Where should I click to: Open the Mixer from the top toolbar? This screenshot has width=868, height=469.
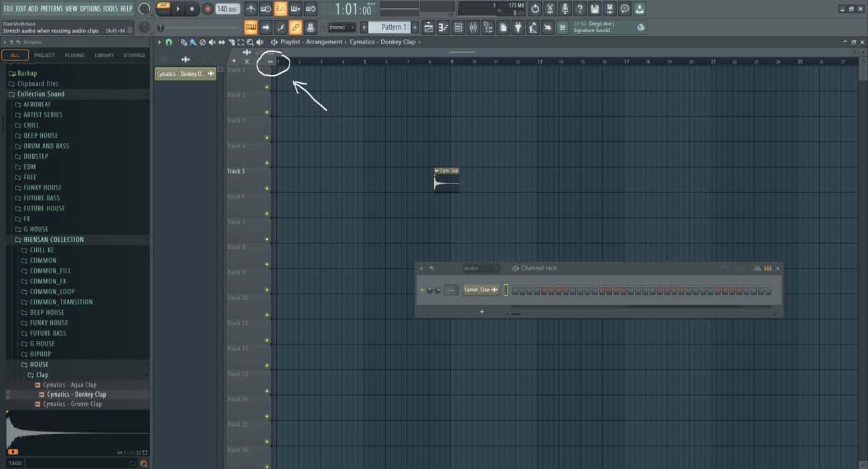[474, 27]
